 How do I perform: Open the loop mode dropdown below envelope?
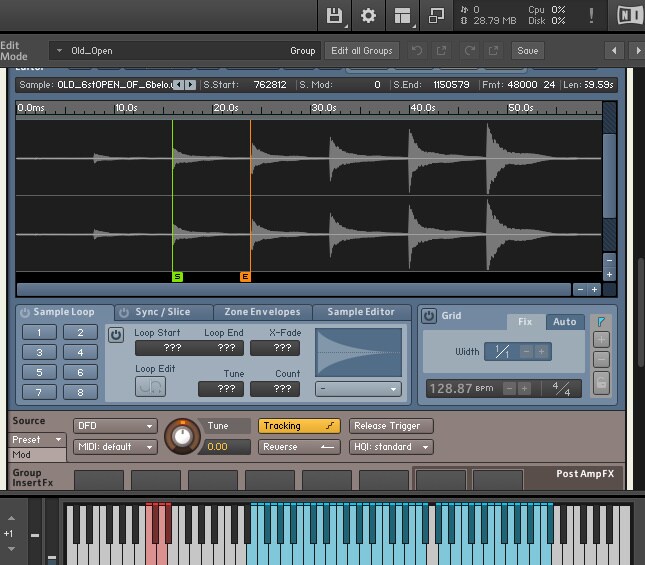point(358,389)
